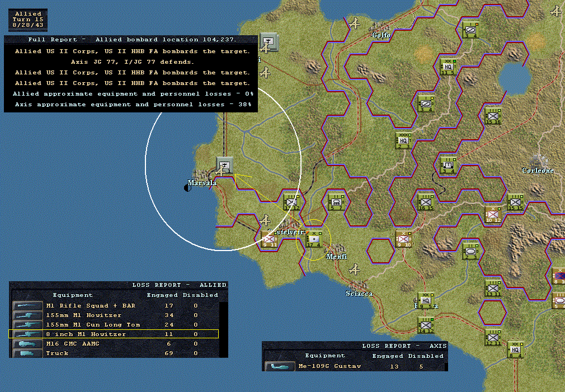Click the port symbol at Marsala
565x392 pixels.
(187, 188)
